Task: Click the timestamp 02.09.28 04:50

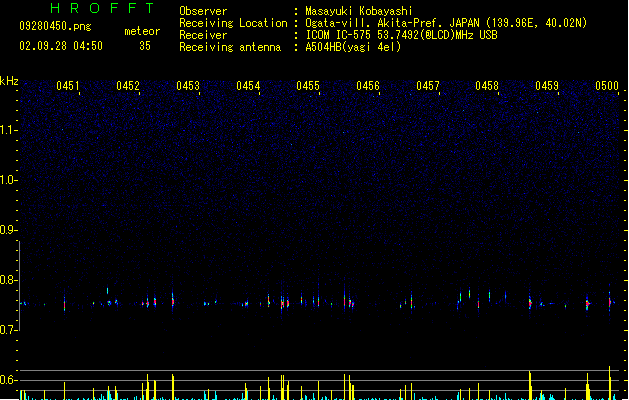Action: click(61, 46)
